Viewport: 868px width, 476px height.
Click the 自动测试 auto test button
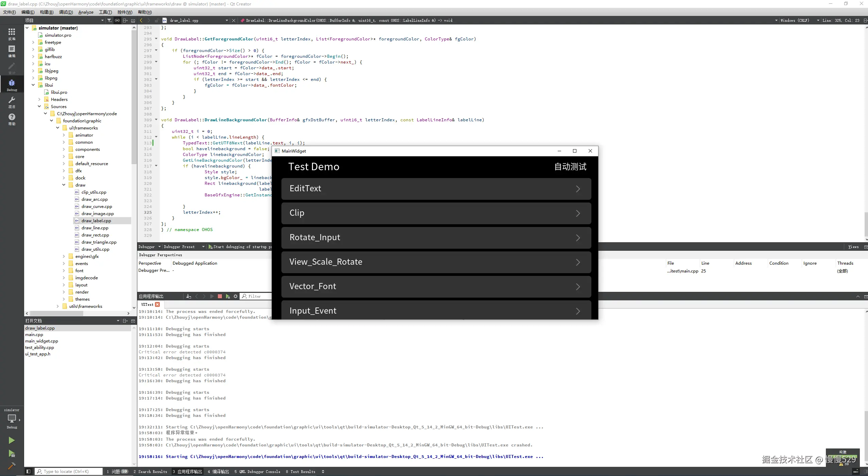pyautogui.click(x=570, y=166)
